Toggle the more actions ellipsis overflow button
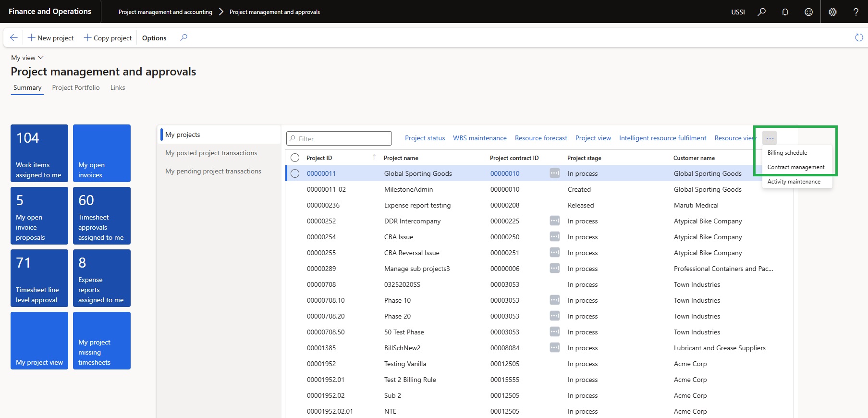868x418 pixels. (x=770, y=138)
